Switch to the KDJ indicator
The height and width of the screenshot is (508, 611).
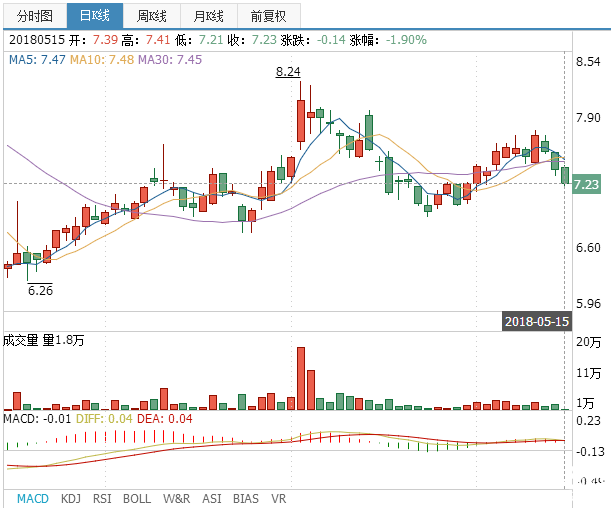click(x=71, y=499)
